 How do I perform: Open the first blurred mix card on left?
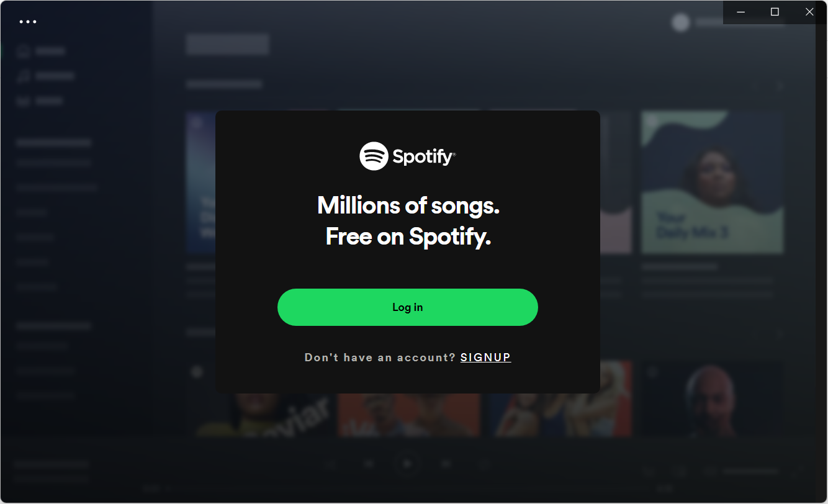pos(200,182)
